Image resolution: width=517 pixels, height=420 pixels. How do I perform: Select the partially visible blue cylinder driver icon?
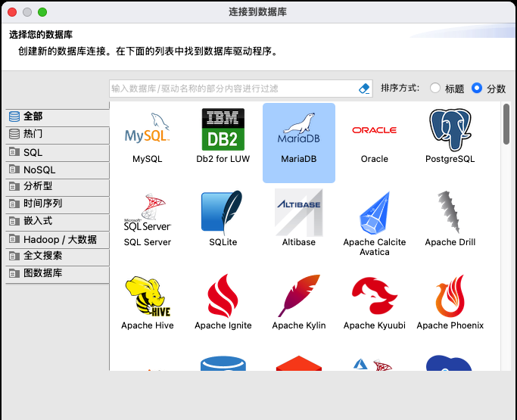[223, 363]
